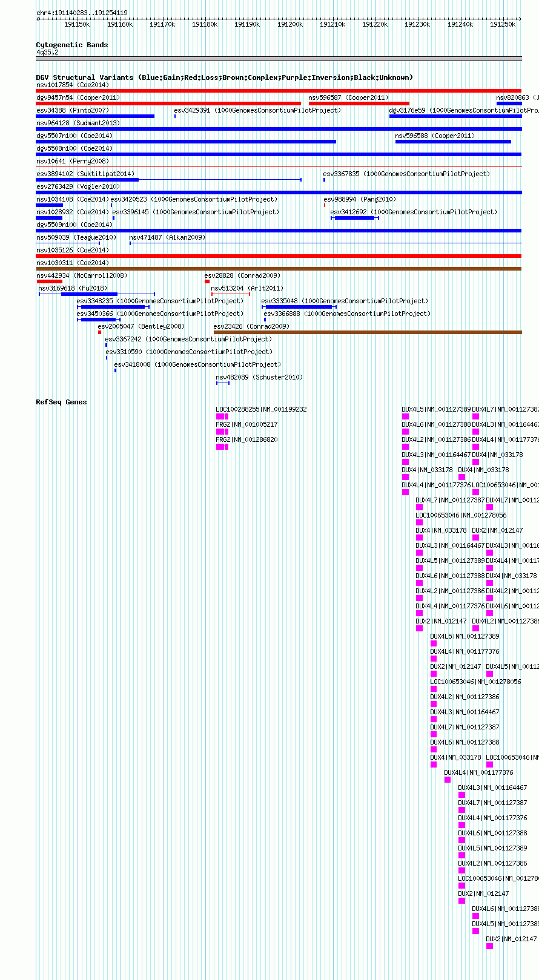Open dgv3176e59 variant label
This screenshot has height=980, width=539.
(x=464, y=110)
